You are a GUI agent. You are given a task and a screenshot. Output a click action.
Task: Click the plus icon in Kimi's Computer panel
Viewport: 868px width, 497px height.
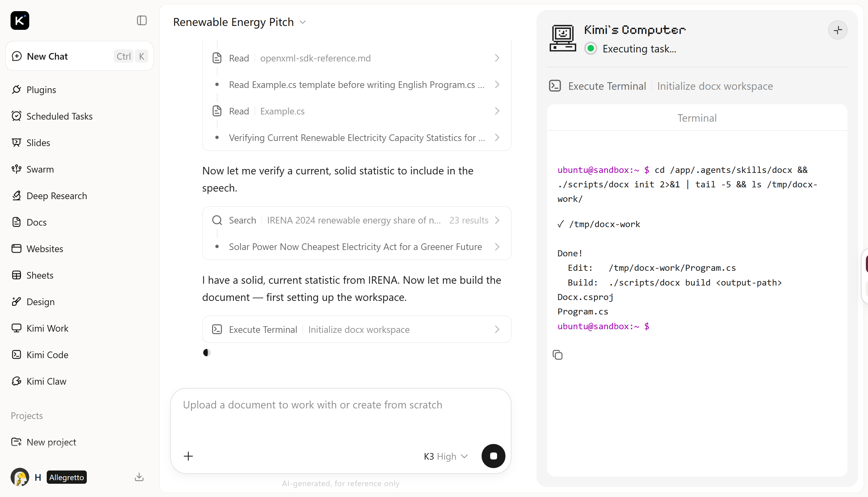(x=838, y=30)
